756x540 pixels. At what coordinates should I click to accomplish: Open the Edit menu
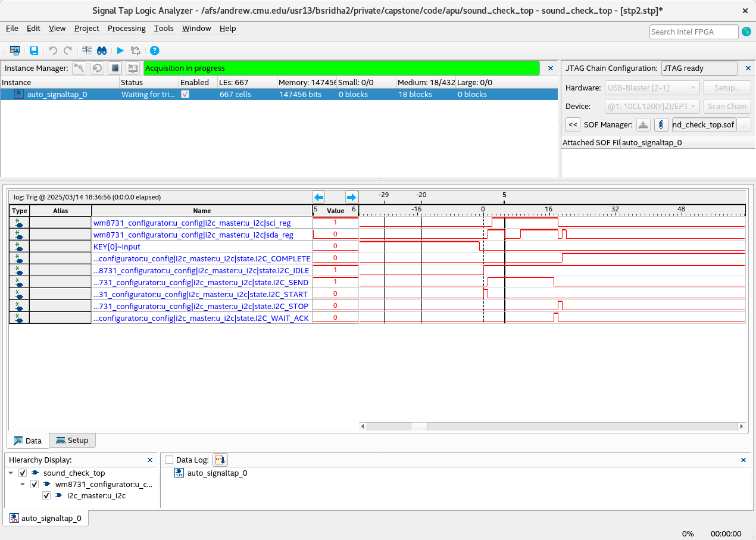pos(33,28)
